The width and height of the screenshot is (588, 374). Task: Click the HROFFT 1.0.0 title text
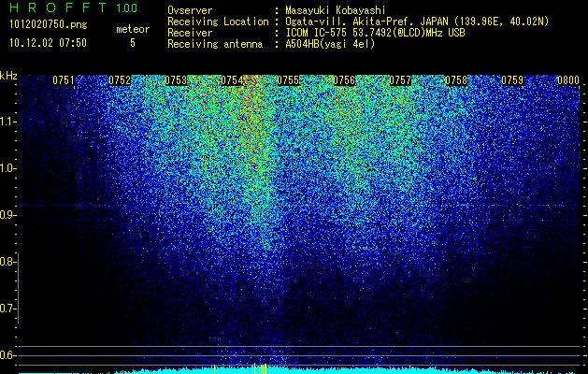click(73, 7)
